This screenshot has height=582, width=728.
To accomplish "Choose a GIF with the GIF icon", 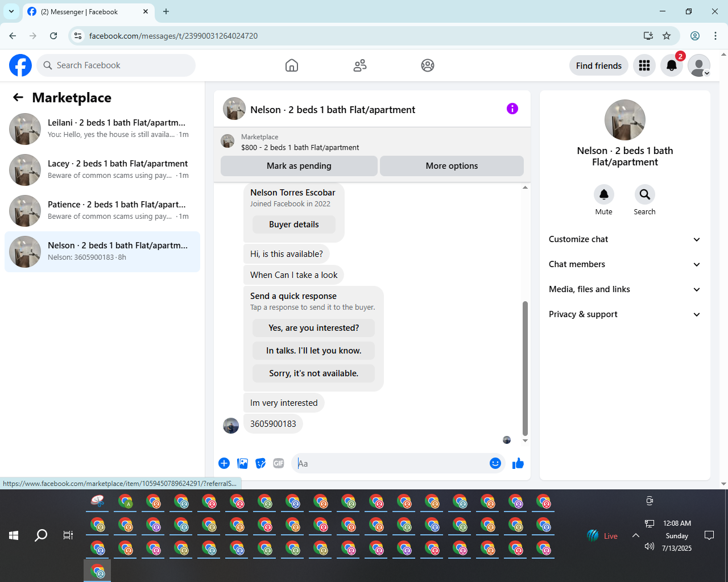I will 279,463.
